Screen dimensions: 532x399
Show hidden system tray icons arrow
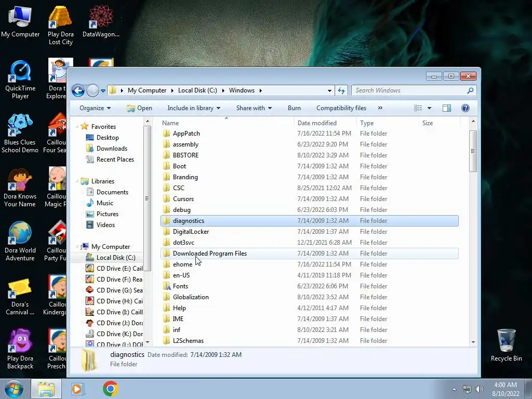coord(454,389)
